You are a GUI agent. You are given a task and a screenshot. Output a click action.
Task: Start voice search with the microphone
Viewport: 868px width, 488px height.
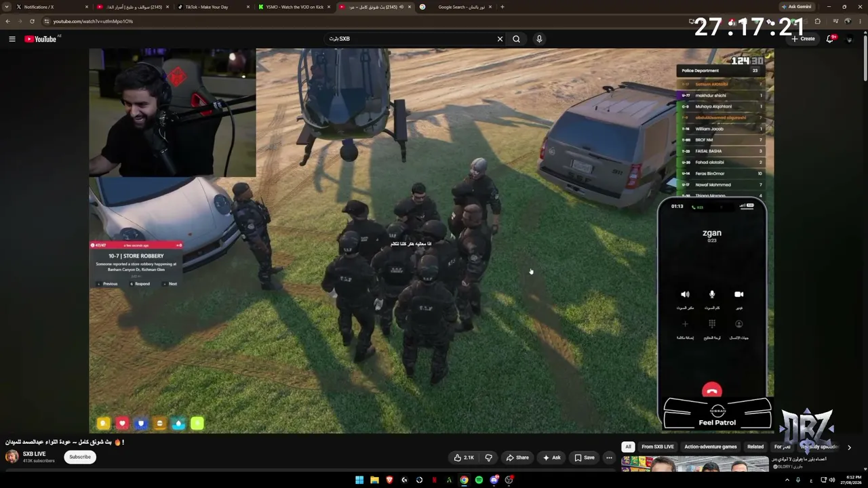539,39
